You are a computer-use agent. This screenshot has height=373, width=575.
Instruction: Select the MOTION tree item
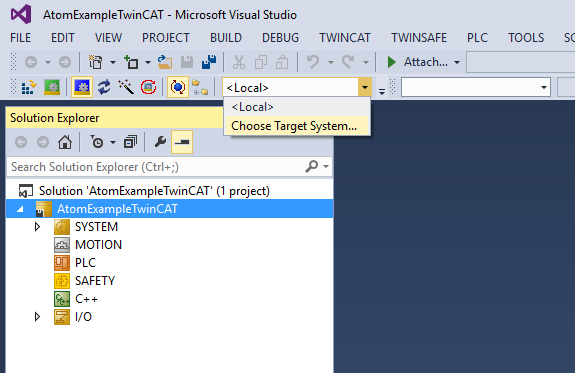[98, 245]
